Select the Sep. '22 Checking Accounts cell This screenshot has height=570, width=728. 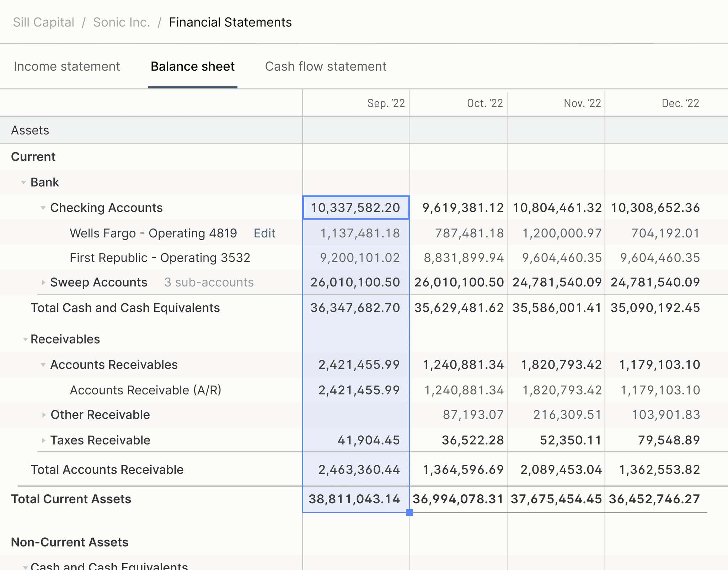tap(355, 208)
